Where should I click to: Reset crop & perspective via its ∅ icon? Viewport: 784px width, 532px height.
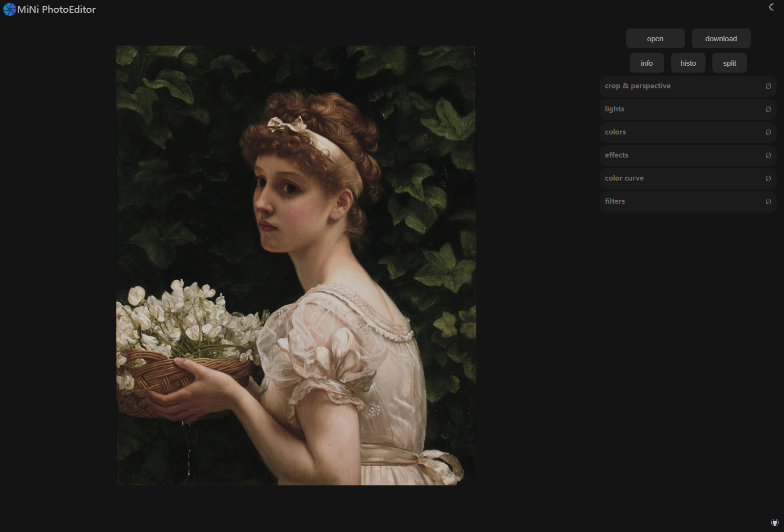pos(768,86)
